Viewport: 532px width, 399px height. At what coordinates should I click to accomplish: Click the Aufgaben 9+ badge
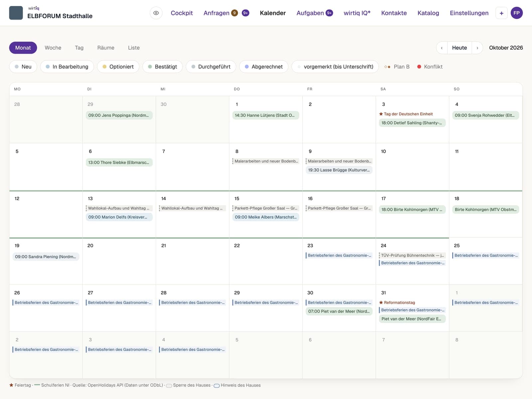pos(329,13)
